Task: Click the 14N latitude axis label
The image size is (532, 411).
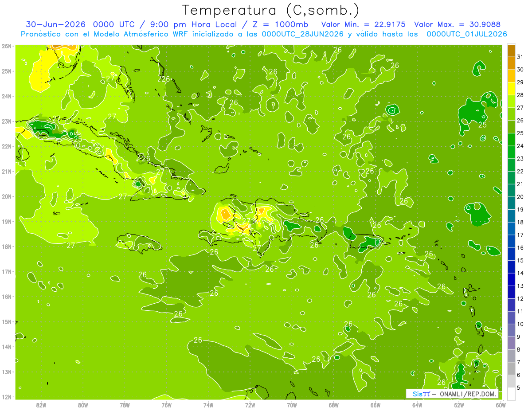Action: tap(7, 347)
